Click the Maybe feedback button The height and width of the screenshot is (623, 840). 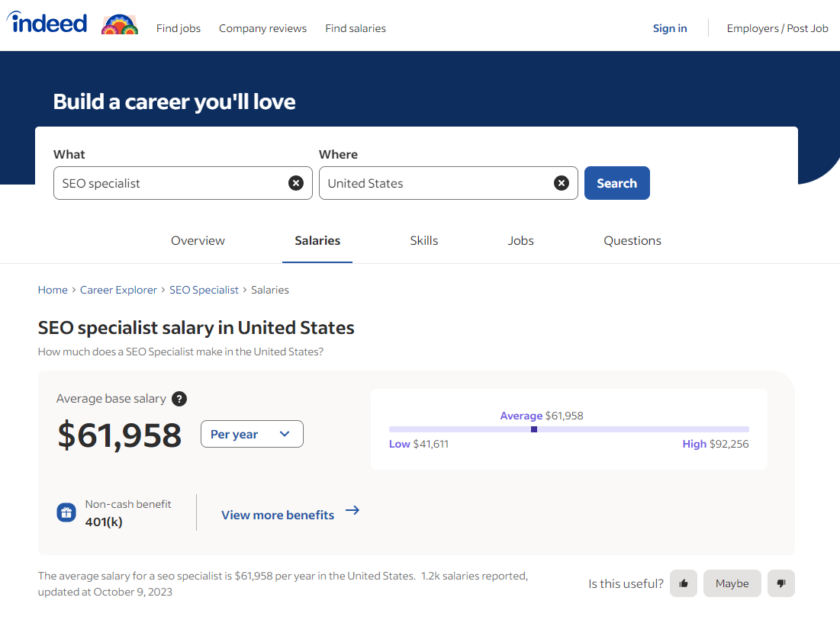coord(732,583)
